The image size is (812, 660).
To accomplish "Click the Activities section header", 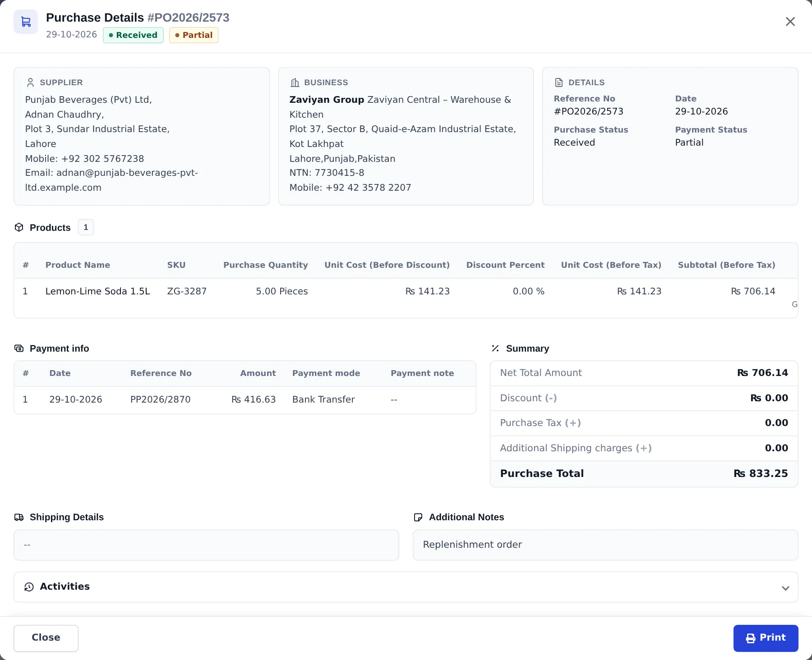I will pos(406,587).
